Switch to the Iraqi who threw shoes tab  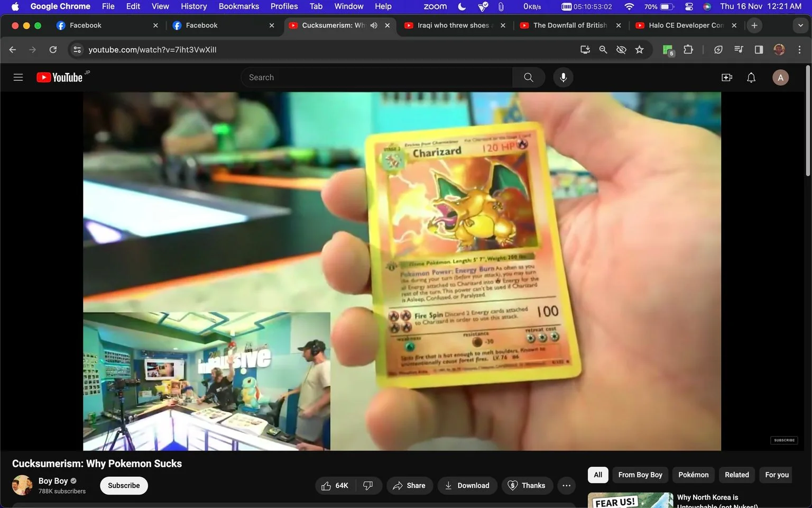(454, 25)
